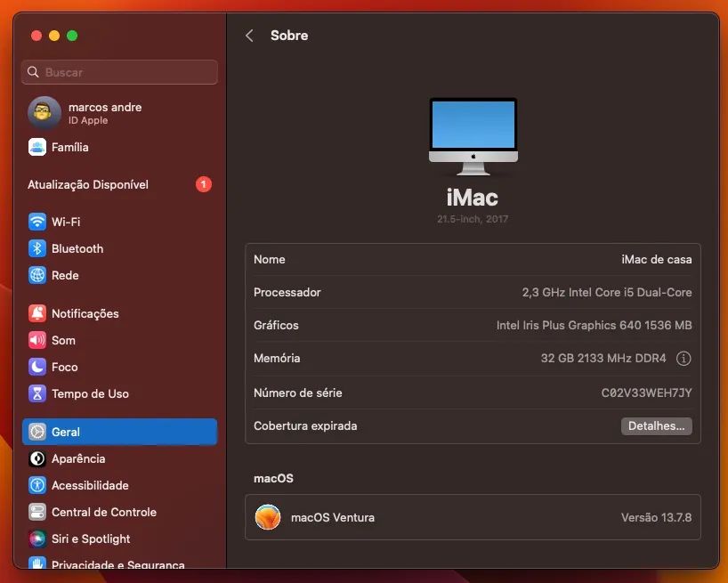The height and width of the screenshot is (583, 728).
Task: Select Acessibilidade in the sidebar
Action: (119, 485)
